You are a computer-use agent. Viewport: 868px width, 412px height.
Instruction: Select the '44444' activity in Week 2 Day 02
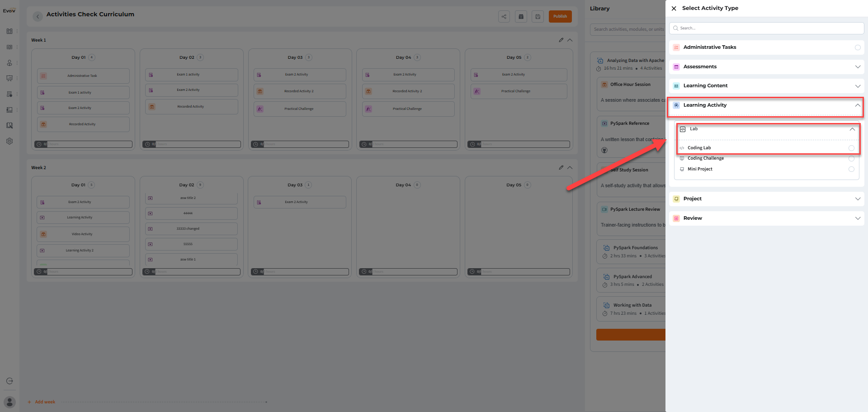tap(192, 213)
